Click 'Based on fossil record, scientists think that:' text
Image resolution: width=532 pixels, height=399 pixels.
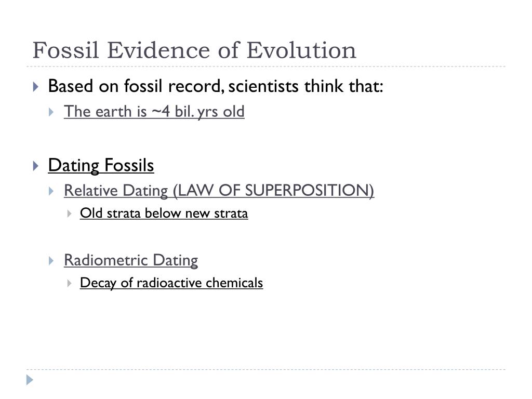pos(216,86)
